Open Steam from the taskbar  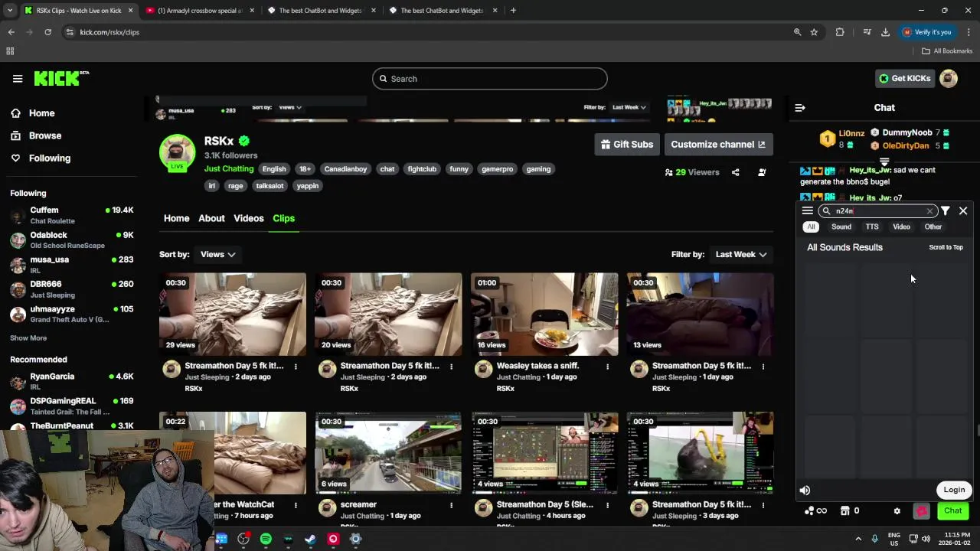(x=310, y=539)
